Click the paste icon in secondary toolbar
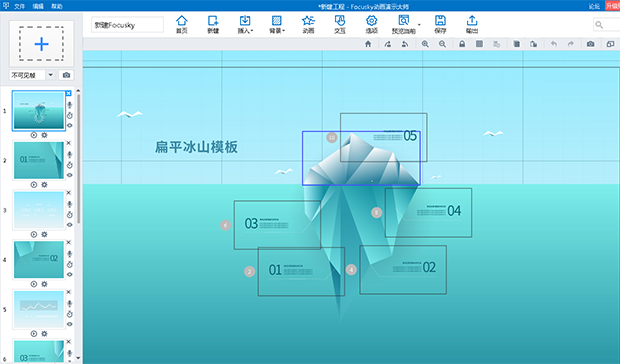This screenshot has width=620, height=364. (534, 44)
